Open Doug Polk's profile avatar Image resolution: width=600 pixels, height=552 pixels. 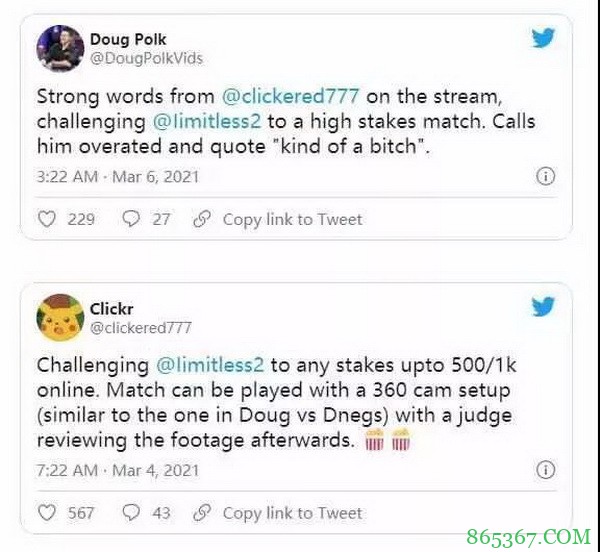tap(60, 48)
